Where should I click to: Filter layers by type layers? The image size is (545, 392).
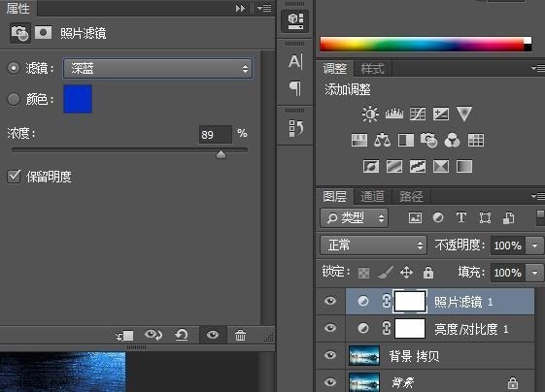click(461, 217)
